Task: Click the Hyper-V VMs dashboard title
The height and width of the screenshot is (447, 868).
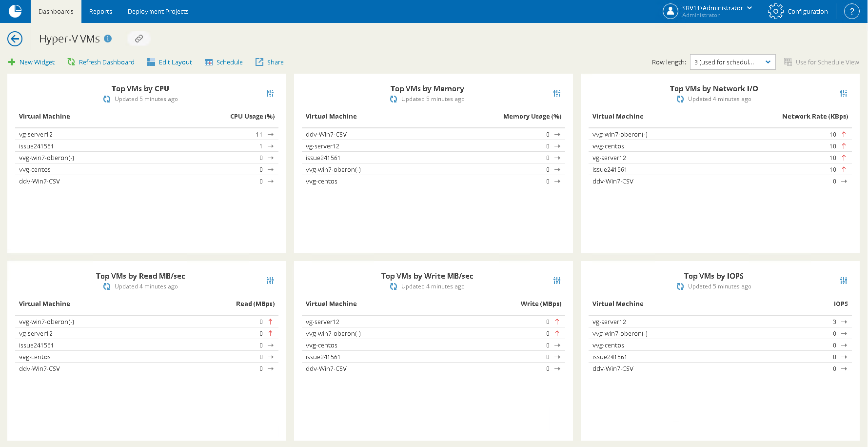Action: click(x=70, y=39)
